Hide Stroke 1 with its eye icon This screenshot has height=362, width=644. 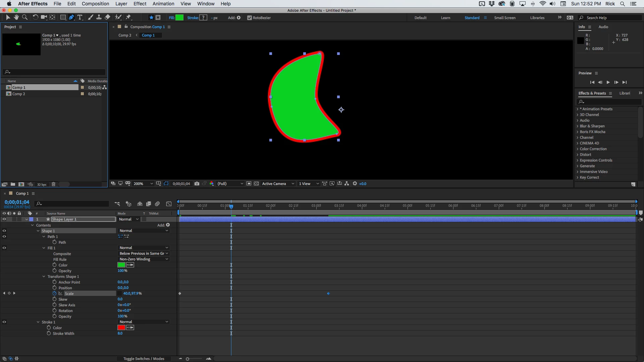click(4, 322)
